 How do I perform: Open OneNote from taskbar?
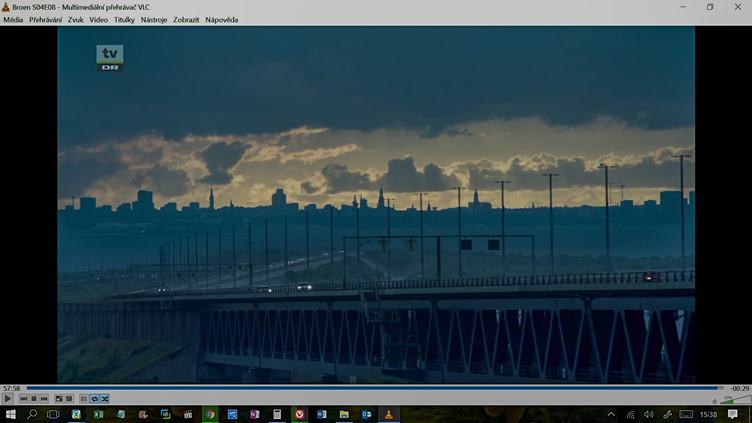255,414
